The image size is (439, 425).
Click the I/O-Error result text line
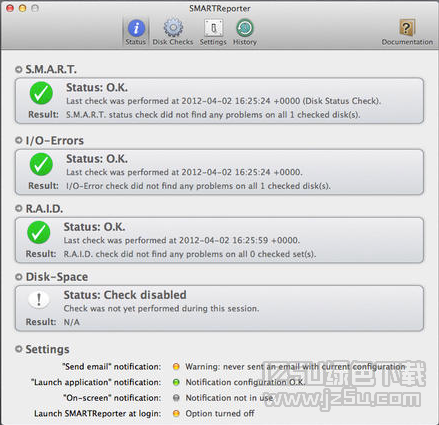coord(198,186)
